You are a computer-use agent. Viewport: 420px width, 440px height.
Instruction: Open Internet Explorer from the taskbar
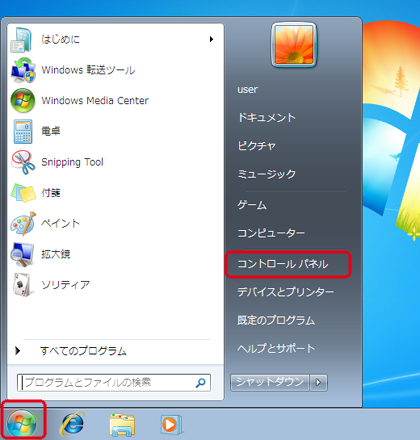72,424
